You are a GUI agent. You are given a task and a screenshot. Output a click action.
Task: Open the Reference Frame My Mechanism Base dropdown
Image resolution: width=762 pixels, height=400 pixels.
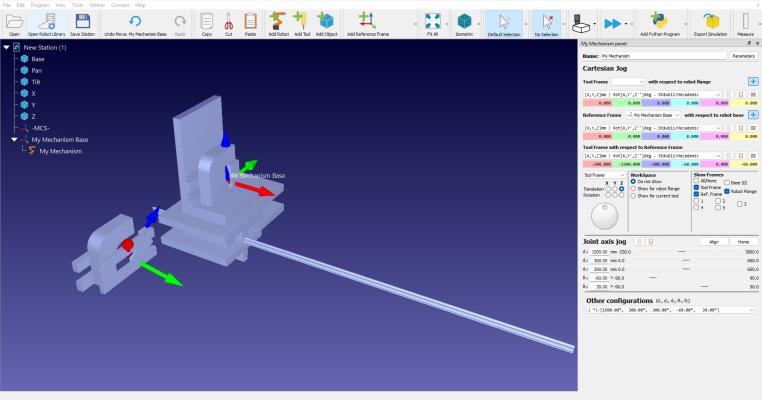click(x=653, y=115)
